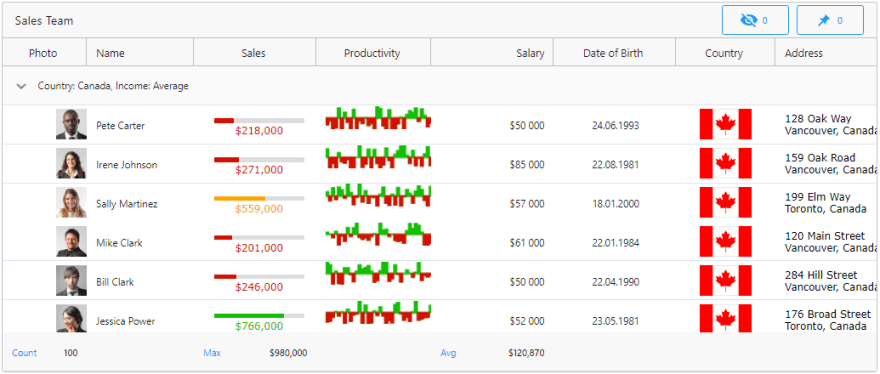
Task: Click the green $766,000 sales bar
Action: [259, 316]
